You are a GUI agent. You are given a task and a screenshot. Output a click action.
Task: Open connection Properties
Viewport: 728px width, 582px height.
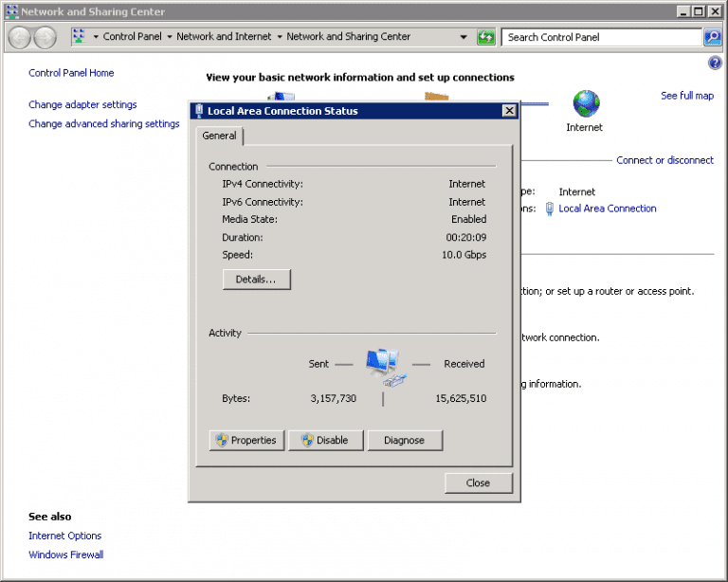click(x=246, y=440)
